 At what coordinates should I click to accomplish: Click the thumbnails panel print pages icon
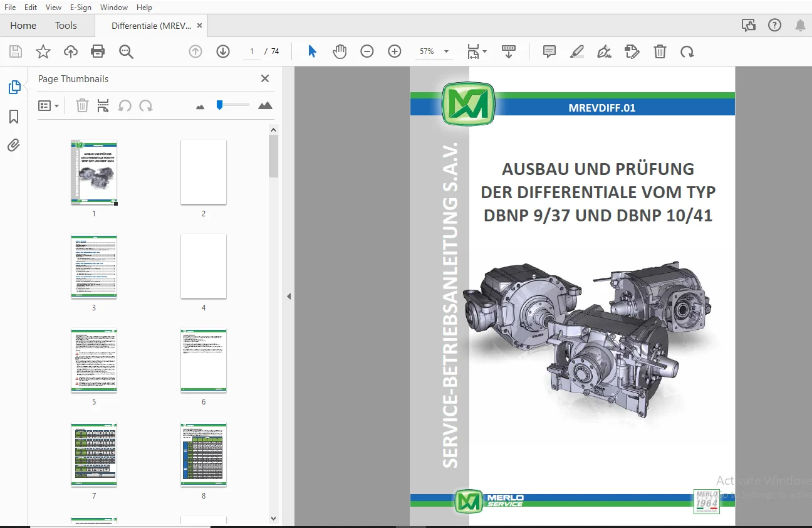(x=103, y=105)
